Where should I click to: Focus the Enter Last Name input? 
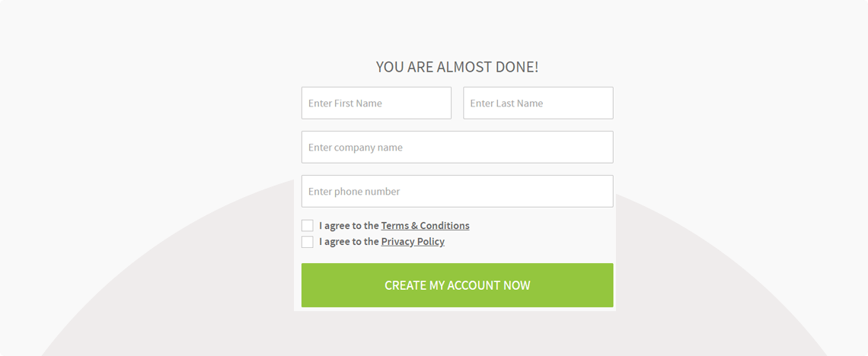[x=538, y=103]
